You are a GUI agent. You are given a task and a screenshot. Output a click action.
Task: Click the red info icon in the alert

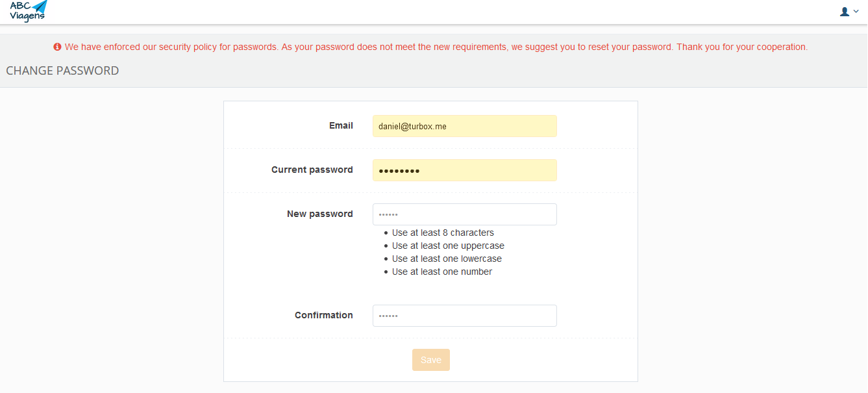[57, 47]
